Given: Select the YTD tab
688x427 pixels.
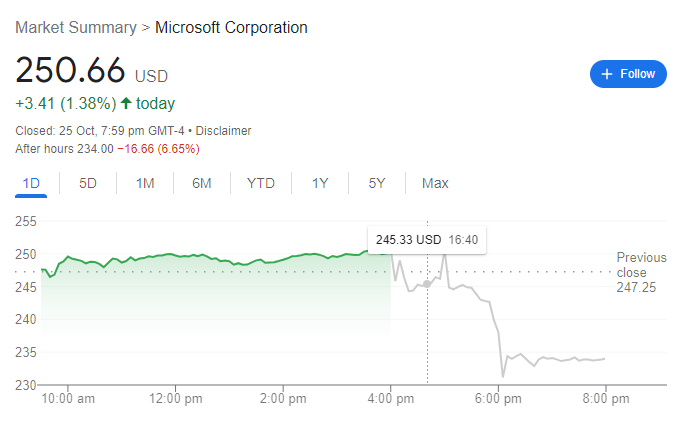Looking at the screenshot, I should (x=261, y=183).
